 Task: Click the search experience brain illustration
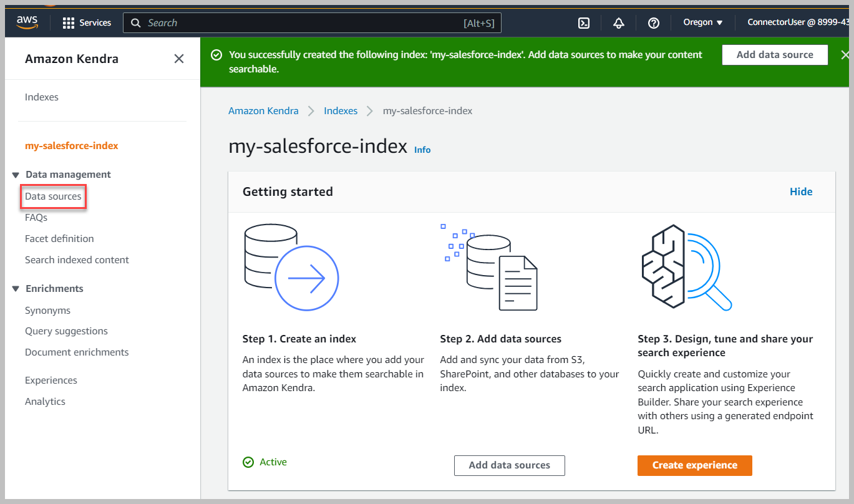pos(686,267)
